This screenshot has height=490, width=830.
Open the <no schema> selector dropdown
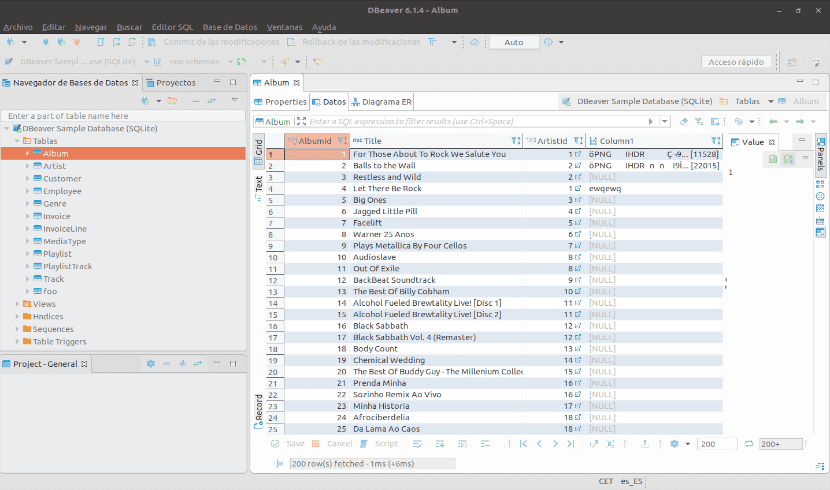click(x=230, y=62)
